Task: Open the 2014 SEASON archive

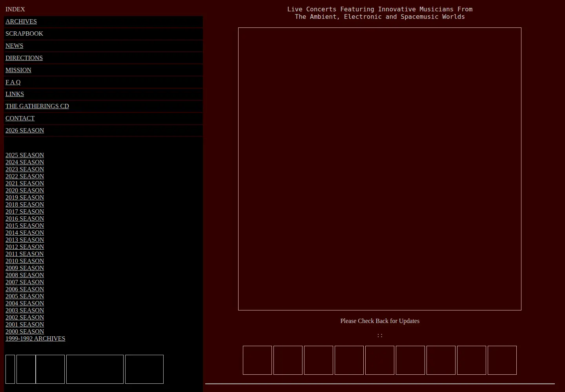Action: (25, 233)
